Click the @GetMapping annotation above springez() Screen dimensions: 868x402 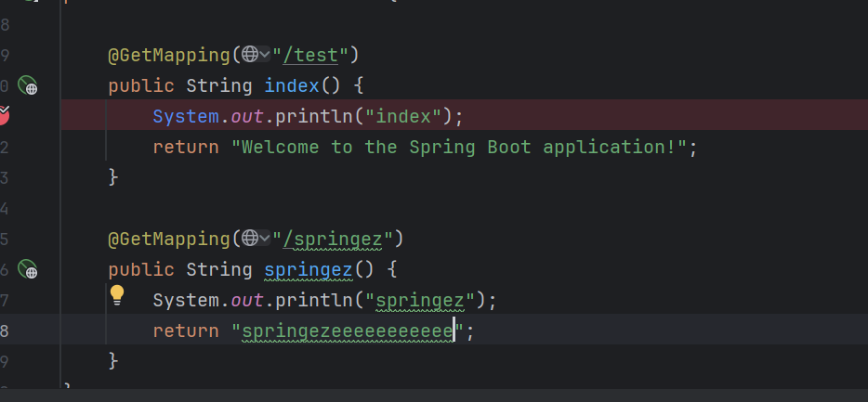point(169,240)
